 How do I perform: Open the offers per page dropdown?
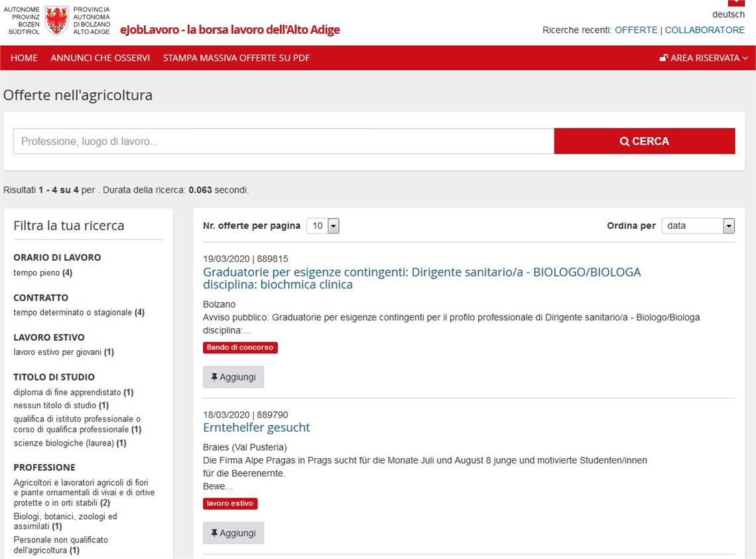coord(323,226)
